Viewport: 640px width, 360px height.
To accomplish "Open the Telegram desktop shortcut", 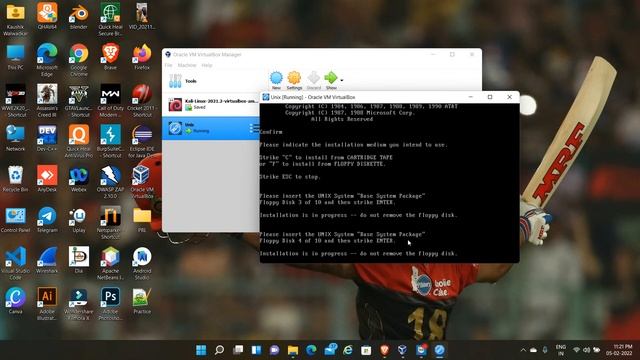I will pyautogui.click(x=47, y=219).
